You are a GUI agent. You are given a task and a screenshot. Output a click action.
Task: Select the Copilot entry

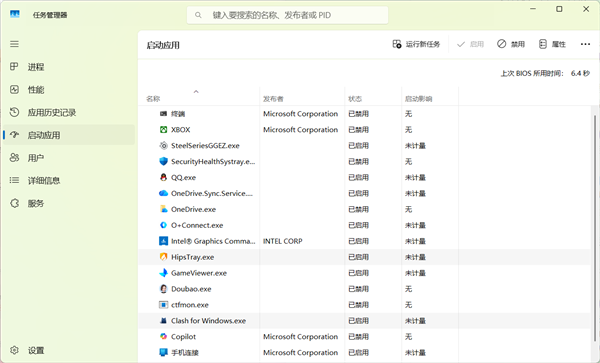[183, 337]
